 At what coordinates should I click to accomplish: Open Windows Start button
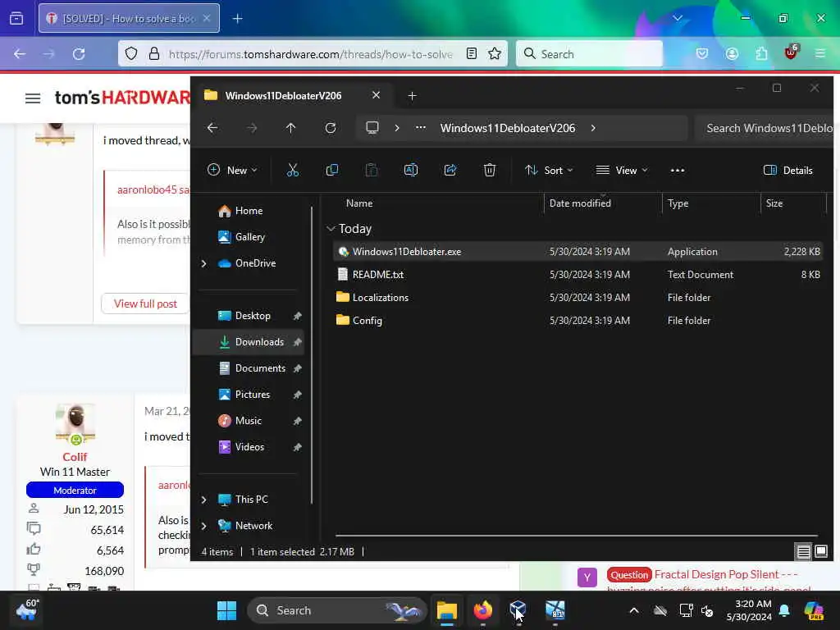point(226,610)
